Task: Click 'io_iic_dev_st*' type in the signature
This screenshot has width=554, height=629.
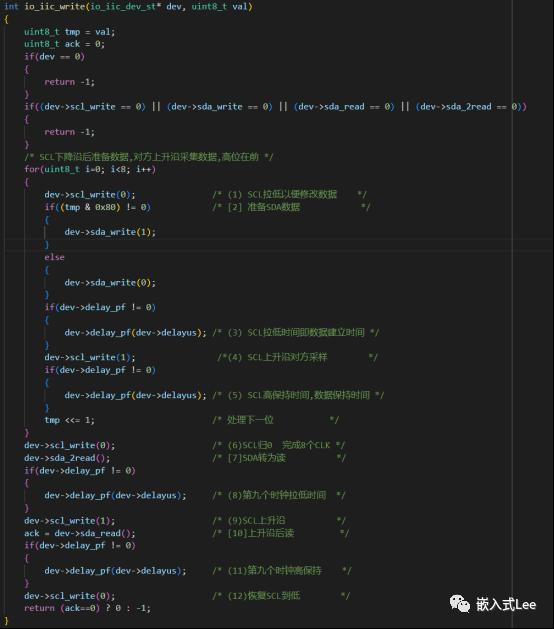Action: pyautogui.click(x=126, y=6)
